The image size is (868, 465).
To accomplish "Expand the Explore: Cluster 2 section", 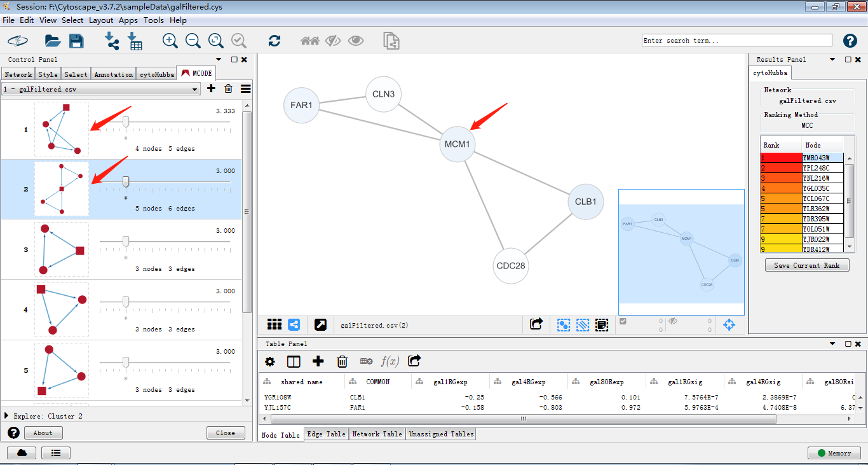I will 6,416.
